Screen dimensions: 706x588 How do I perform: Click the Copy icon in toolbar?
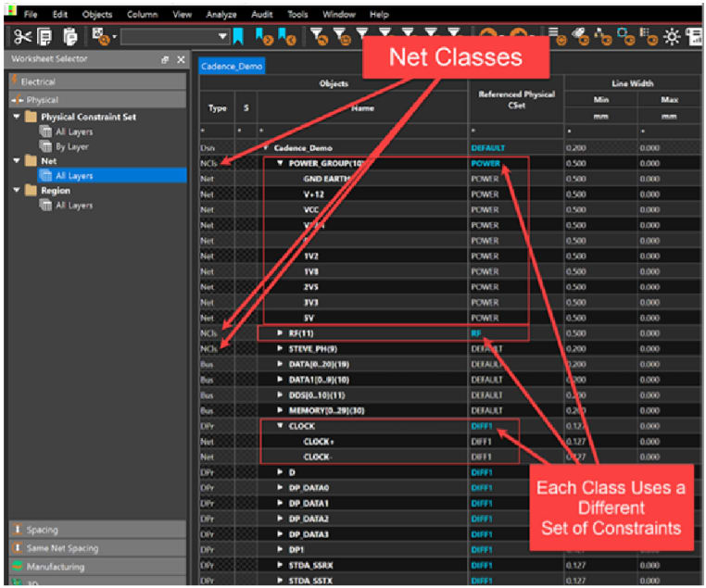pyautogui.click(x=44, y=37)
